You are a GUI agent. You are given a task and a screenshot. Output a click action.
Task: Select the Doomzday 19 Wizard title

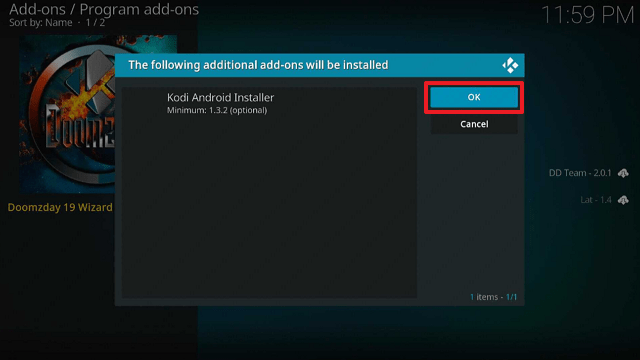[60, 207]
